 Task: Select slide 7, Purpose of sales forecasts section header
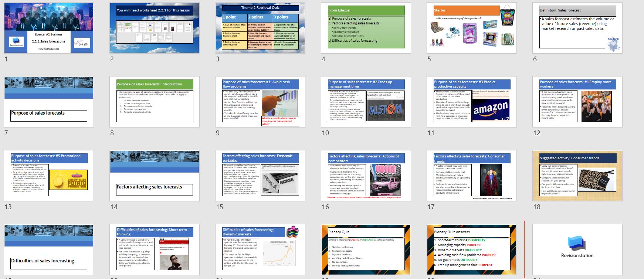(x=49, y=102)
